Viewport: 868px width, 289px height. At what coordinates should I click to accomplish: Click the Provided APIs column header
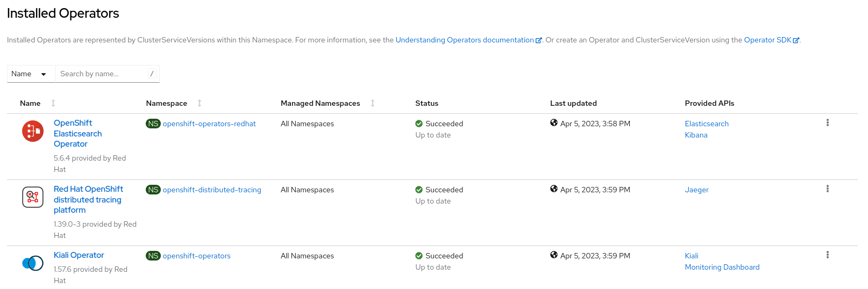point(709,103)
